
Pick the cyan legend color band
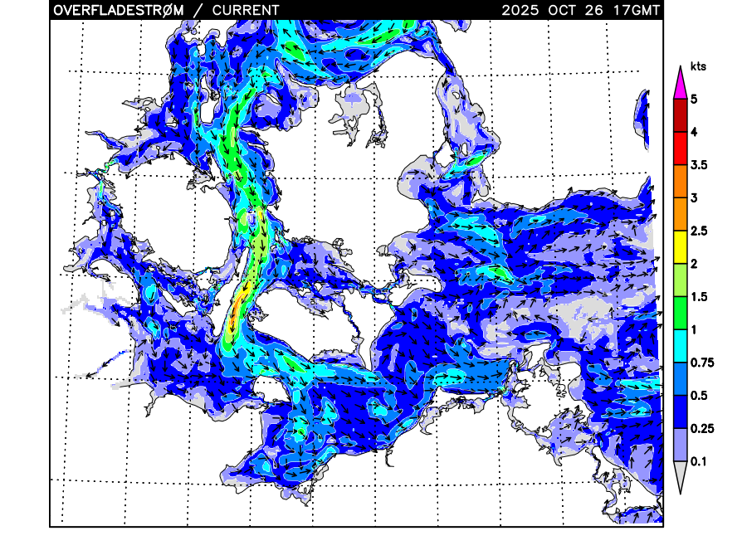point(680,346)
